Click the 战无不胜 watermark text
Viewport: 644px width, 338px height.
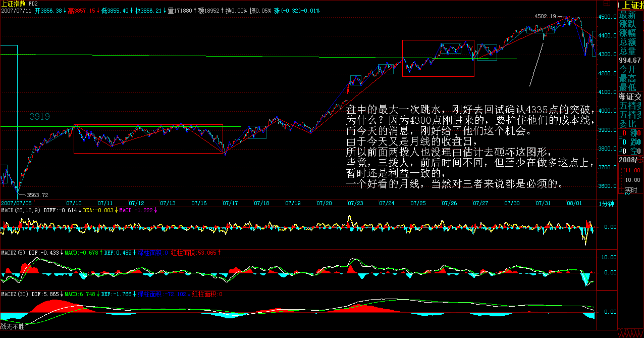(12, 327)
